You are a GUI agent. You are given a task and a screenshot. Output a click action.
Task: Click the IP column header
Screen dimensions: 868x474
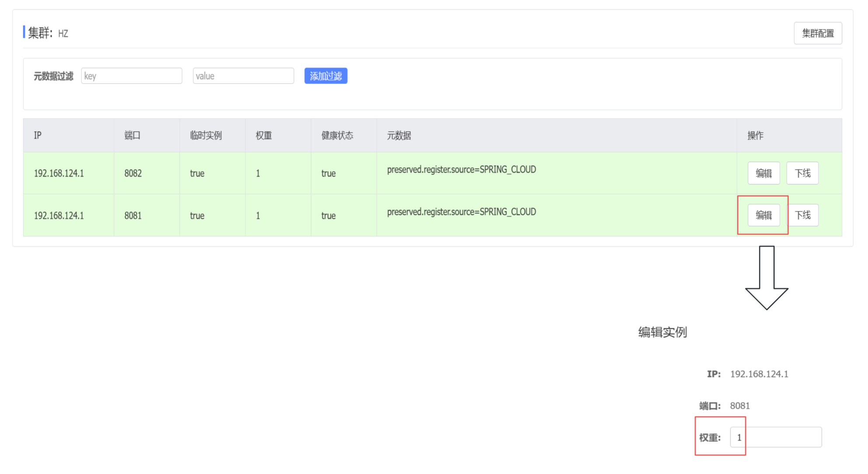tap(38, 136)
